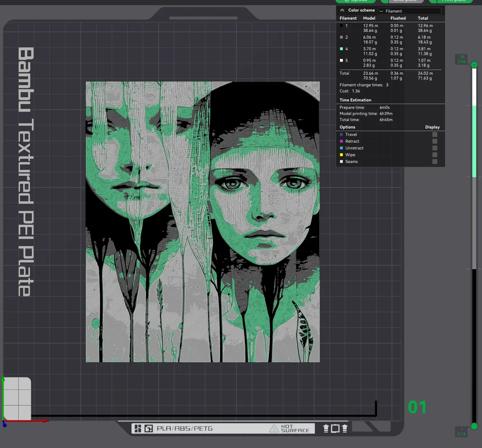Click the green segment of the layer slider
Image resolution: width=482 pixels, height=448 pixels.
474,141
